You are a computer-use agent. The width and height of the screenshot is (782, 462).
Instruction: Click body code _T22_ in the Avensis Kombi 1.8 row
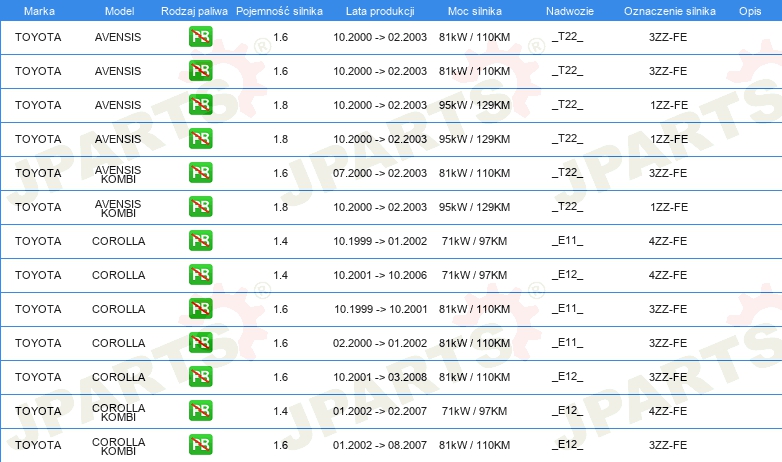click(568, 207)
